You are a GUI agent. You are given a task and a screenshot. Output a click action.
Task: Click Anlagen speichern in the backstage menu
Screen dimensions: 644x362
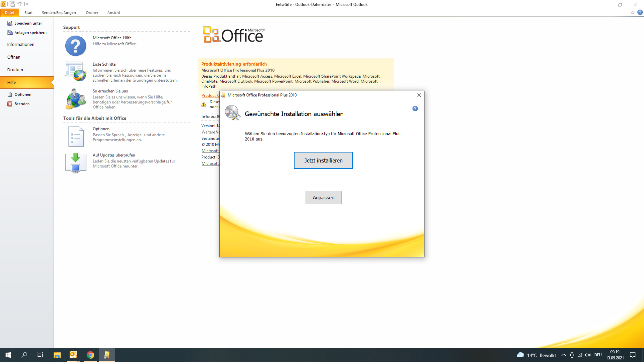click(x=30, y=32)
